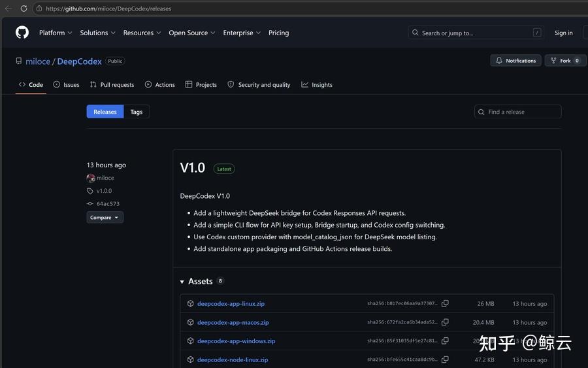The image size is (588, 368).
Task: Download deepcodex-app-windows.zip
Action: coord(237,341)
